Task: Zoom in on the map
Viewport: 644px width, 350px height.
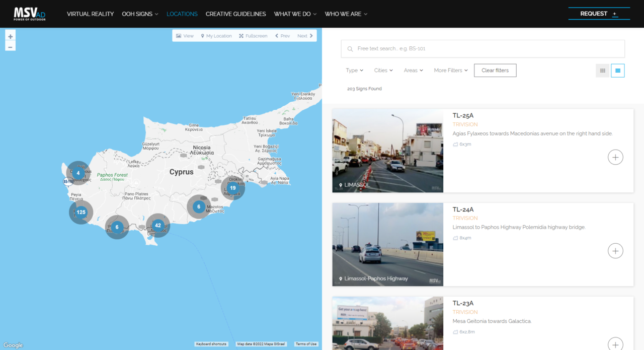Action: tap(10, 37)
